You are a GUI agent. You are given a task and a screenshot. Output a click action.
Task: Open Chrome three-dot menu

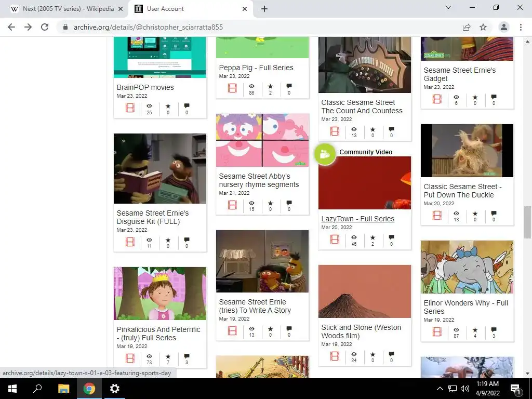[521, 27]
